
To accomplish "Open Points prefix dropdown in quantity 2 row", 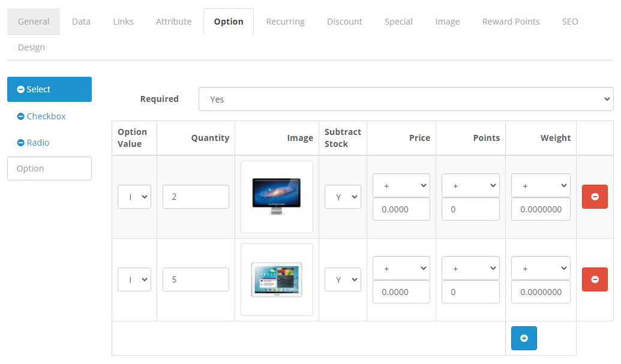I will click(x=470, y=185).
